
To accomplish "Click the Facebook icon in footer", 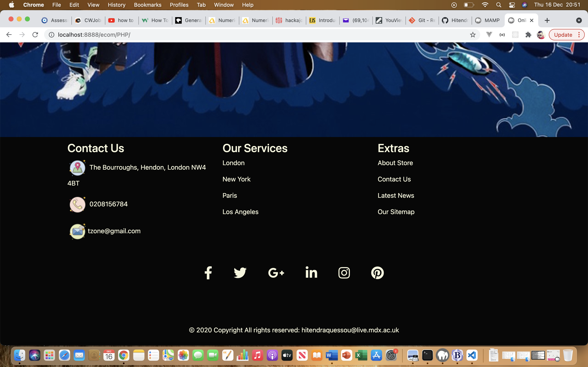I will pyautogui.click(x=208, y=273).
